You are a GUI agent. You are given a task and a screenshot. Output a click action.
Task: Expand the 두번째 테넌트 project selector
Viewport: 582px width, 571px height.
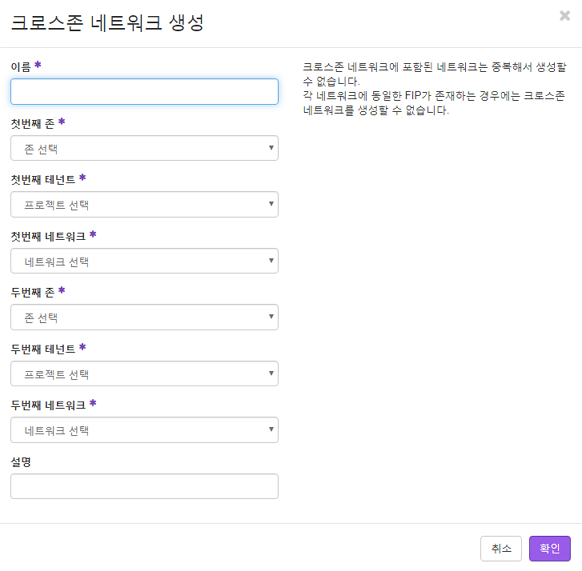(x=144, y=373)
